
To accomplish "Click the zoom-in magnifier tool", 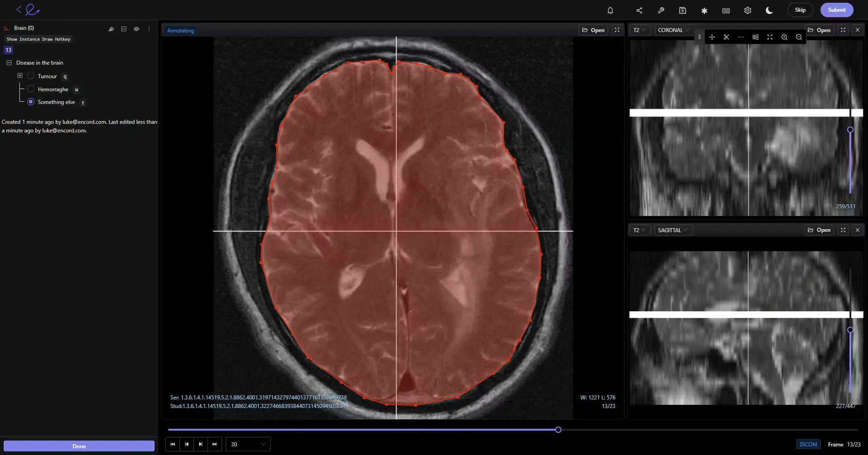I will point(784,37).
